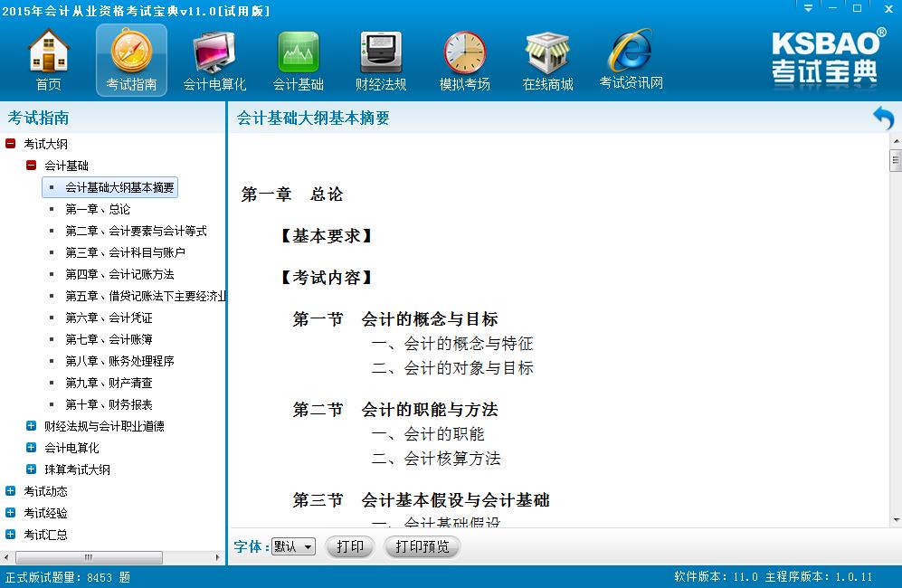Select 第六章、会计凭证 in the tree

click(109, 318)
